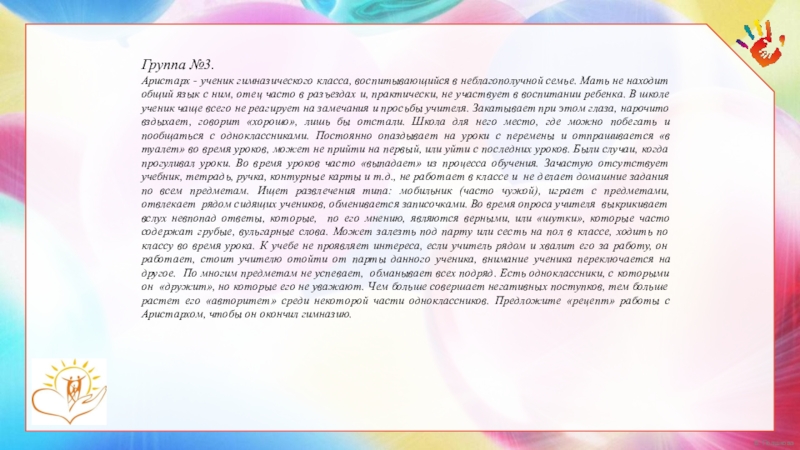This screenshot has width=800, height=450.
Task: Click the colorful handprint logo
Action: [762, 43]
